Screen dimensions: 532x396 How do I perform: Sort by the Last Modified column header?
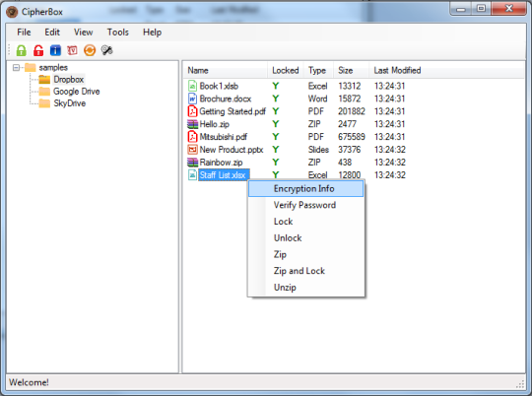point(397,70)
